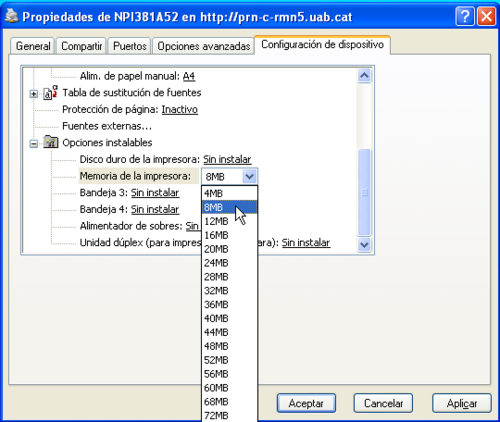The width and height of the screenshot is (500, 422).
Task: Expand Tabla de sustitución de fuentes node
Action: point(33,94)
